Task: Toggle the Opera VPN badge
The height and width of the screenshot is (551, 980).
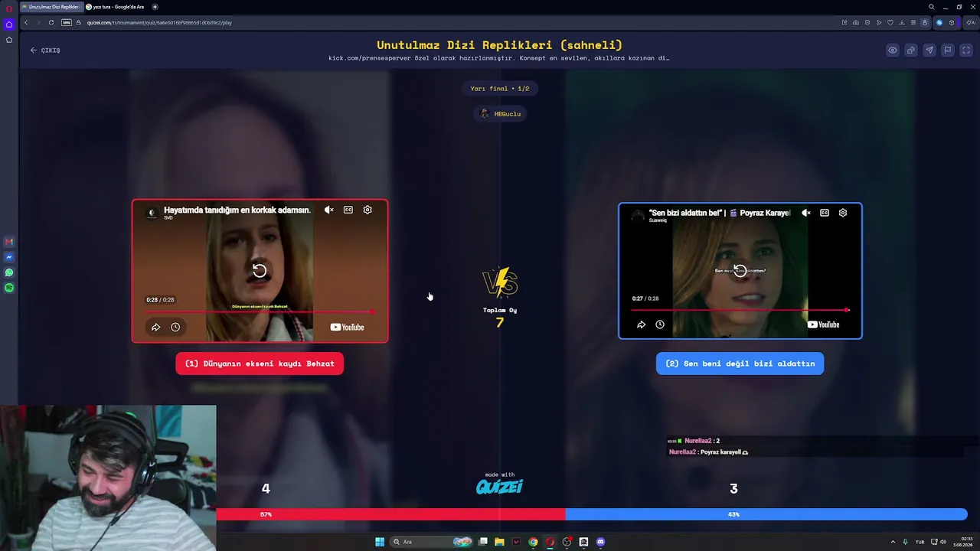Action: click(66, 22)
